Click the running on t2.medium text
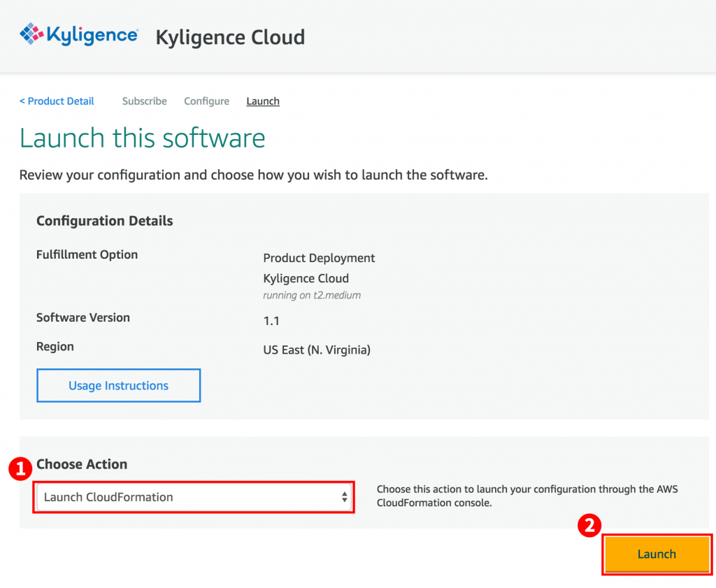Viewport: 716px width, 588px height. click(x=312, y=295)
